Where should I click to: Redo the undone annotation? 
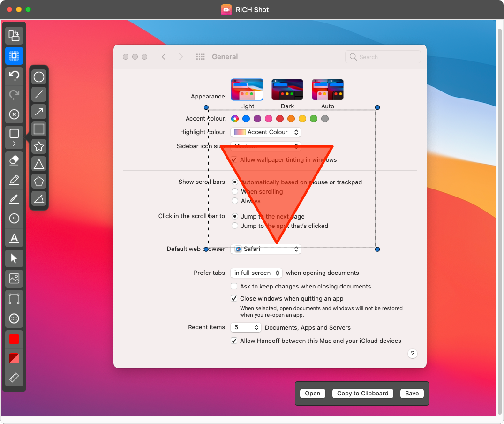click(14, 94)
